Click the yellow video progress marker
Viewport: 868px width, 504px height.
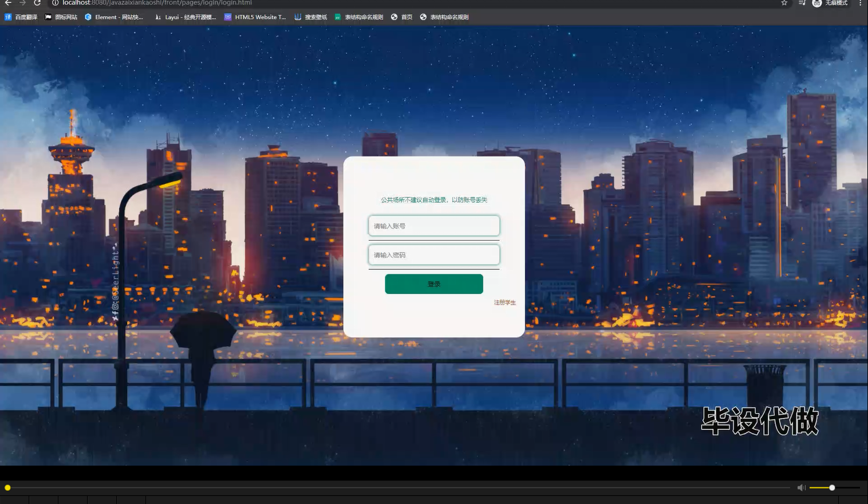click(x=7, y=487)
